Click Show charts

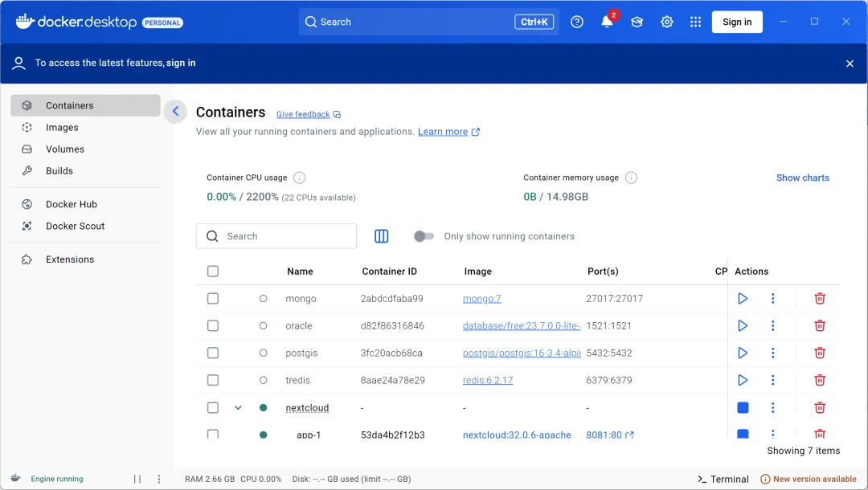[x=803, y=178]
